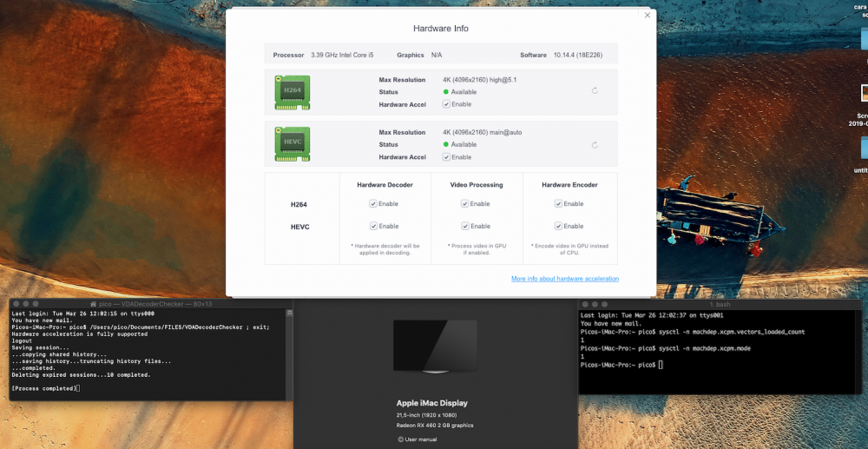Toggle H264 Hardware Encoder Enable
This screenshot has height=449, width=868.
click(x=558, y=204)
